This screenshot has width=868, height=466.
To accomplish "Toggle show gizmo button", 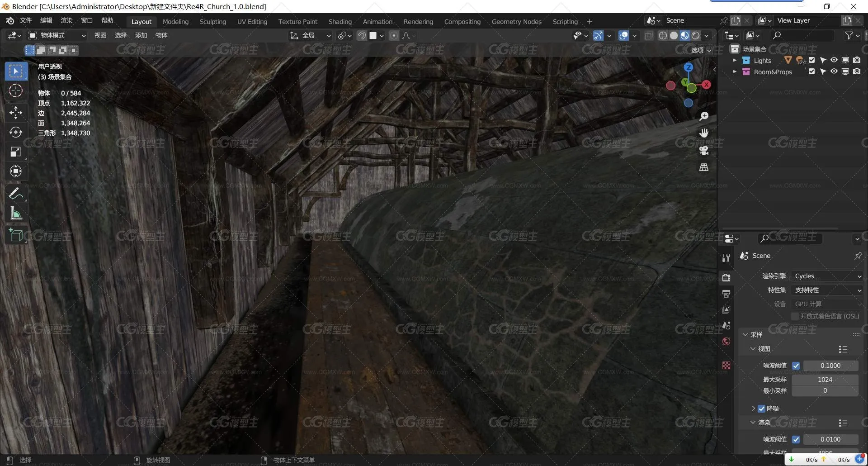I will click(598, 36).
